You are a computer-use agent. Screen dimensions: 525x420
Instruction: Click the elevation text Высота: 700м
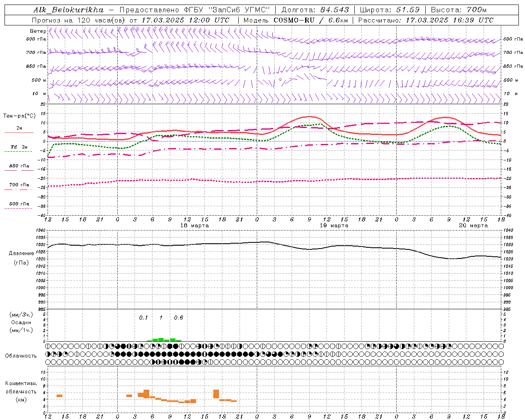459,10
